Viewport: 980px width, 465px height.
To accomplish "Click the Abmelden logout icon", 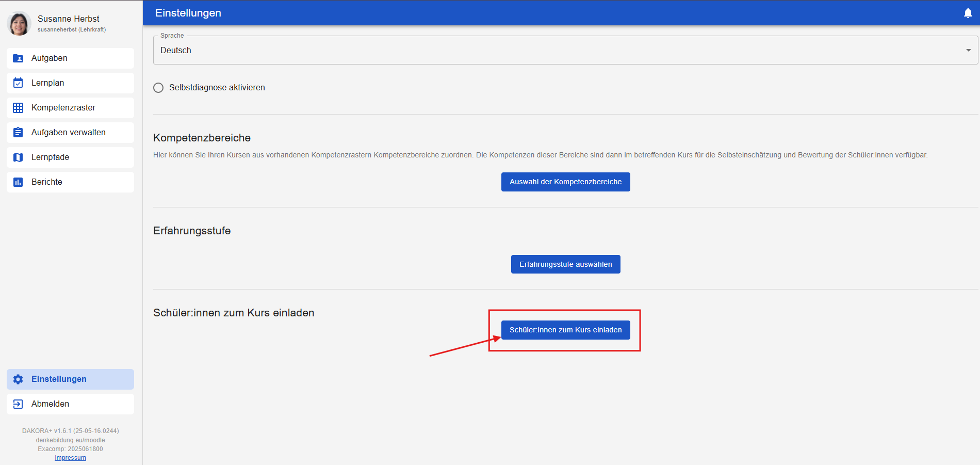I will [x=18, y=404].
